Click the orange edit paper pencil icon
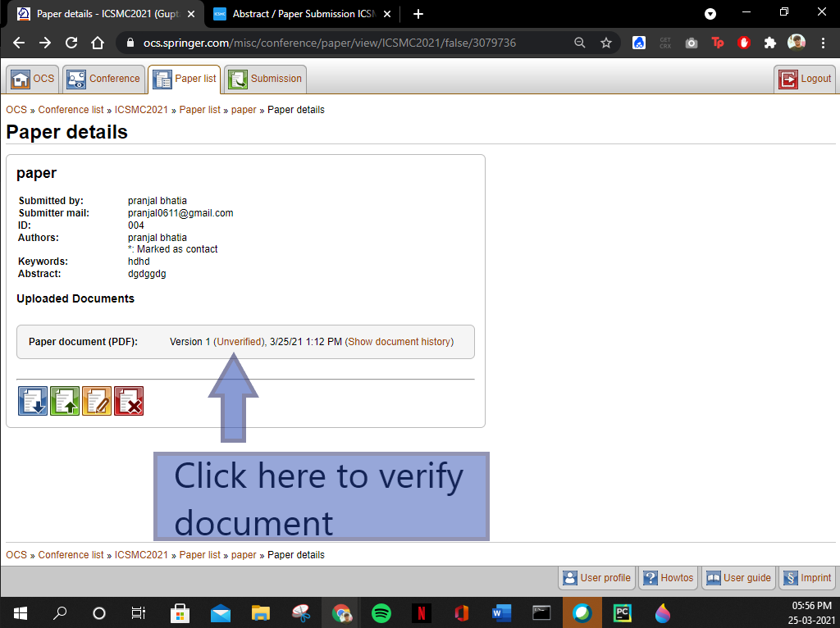Viewport: 840px width, 628px height. pyautogui.click(x=97, y=401)
